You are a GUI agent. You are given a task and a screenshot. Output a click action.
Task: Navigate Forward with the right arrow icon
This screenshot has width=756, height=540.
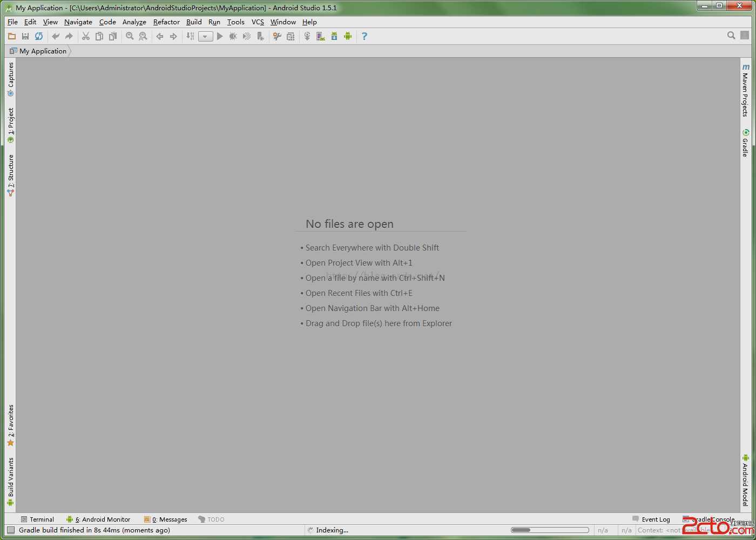pos(173,36)
